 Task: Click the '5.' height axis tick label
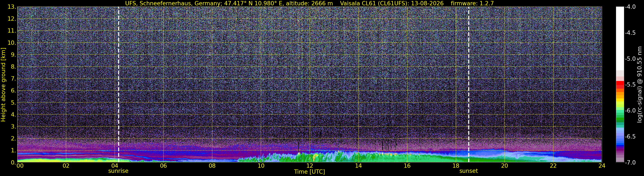[x=13, y=103]
